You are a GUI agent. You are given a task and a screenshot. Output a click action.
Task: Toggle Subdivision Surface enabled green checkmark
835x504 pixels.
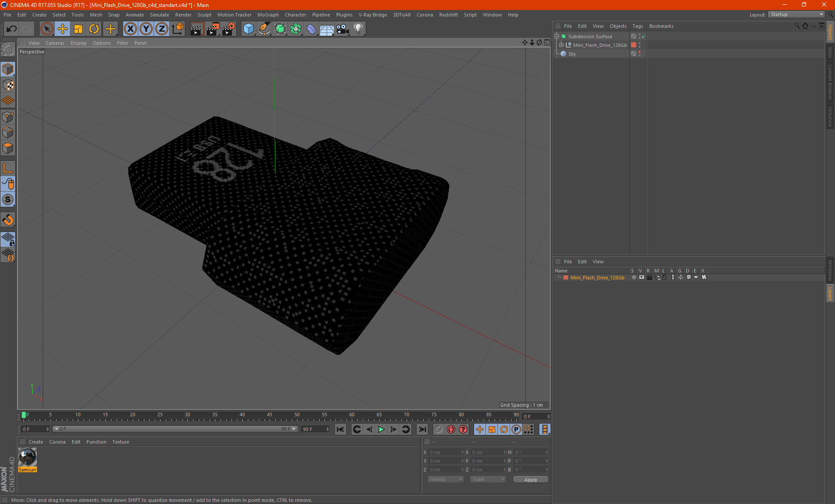[644, 36]
